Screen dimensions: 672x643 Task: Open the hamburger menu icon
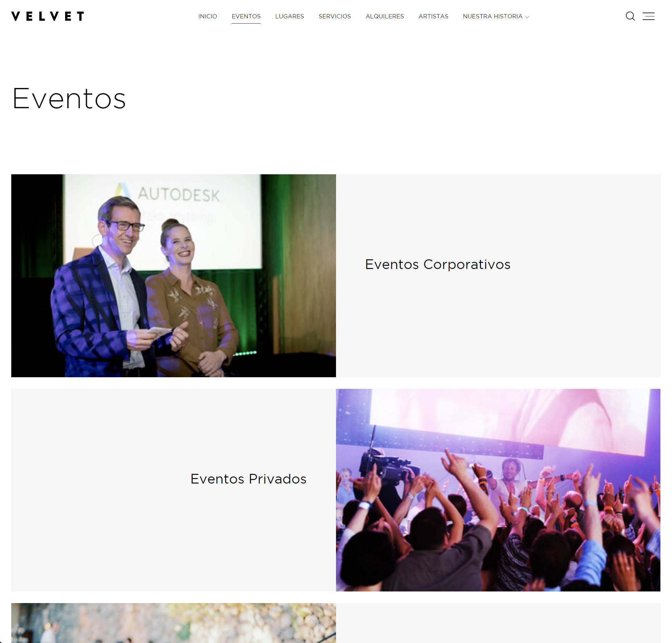click(x=648, y=16)
